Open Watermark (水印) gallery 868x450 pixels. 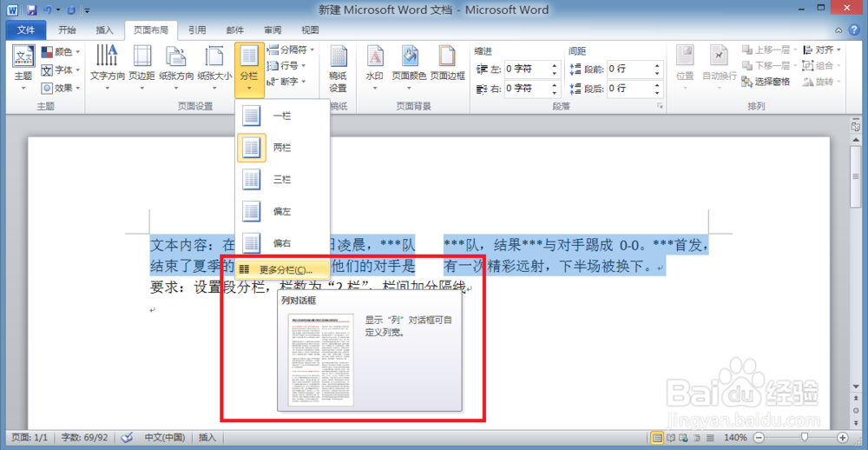click(x=375, y=68)
